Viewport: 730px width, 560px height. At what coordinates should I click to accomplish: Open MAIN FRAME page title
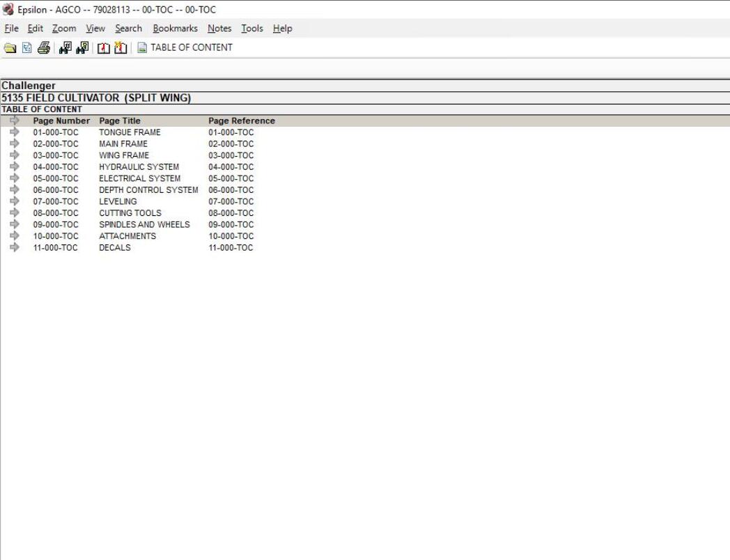pyautogui.click(x=123, y=144)
